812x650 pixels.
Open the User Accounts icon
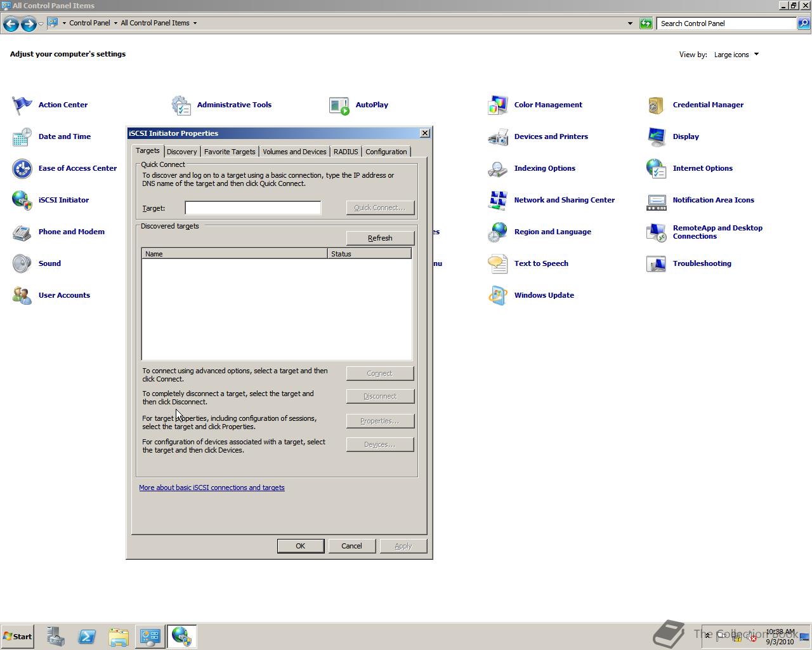(22, 295)
